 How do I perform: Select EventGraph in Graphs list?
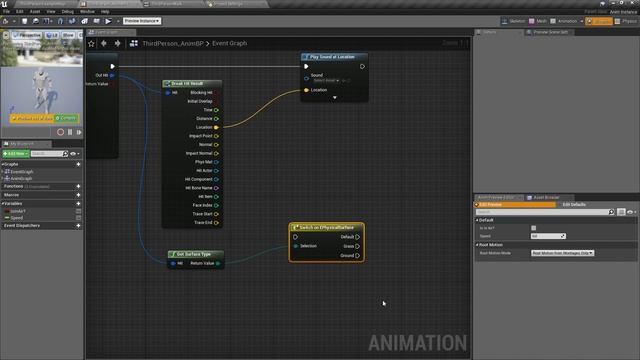(x=22, y=172)
